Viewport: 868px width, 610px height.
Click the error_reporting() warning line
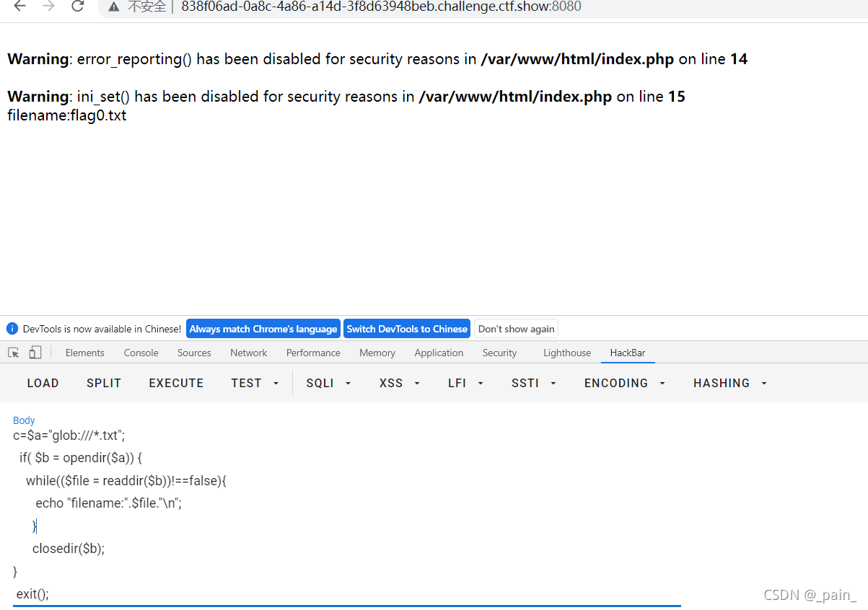click(x=377, y=59)
